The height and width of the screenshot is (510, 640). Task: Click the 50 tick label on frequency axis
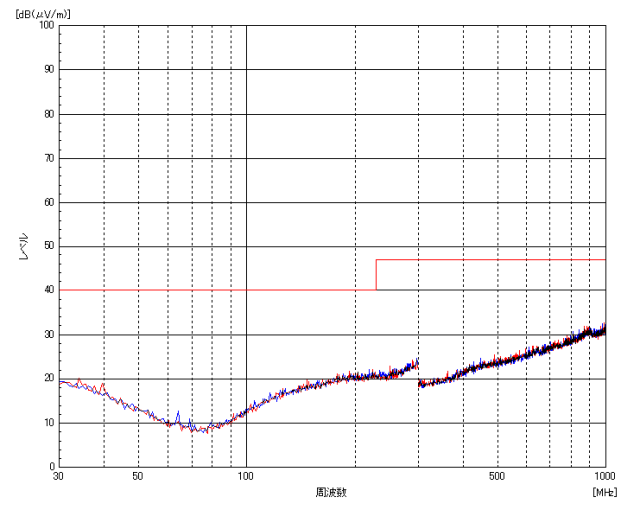(138, 477)
